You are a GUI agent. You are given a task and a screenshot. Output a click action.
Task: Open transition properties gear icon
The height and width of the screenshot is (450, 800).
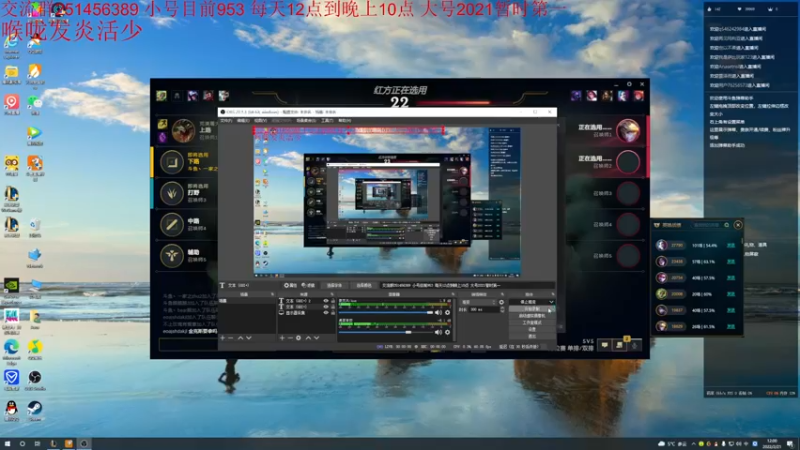pos(502,302)
